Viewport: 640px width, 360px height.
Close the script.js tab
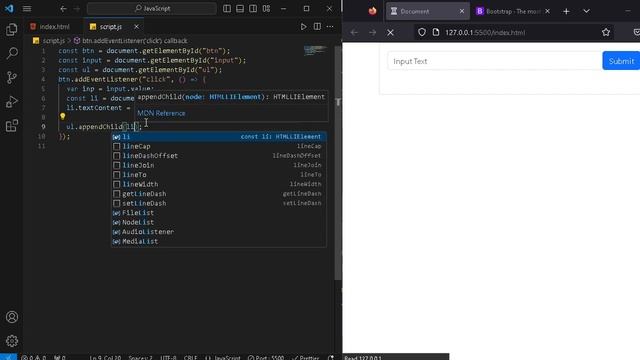tap(136, 27)
